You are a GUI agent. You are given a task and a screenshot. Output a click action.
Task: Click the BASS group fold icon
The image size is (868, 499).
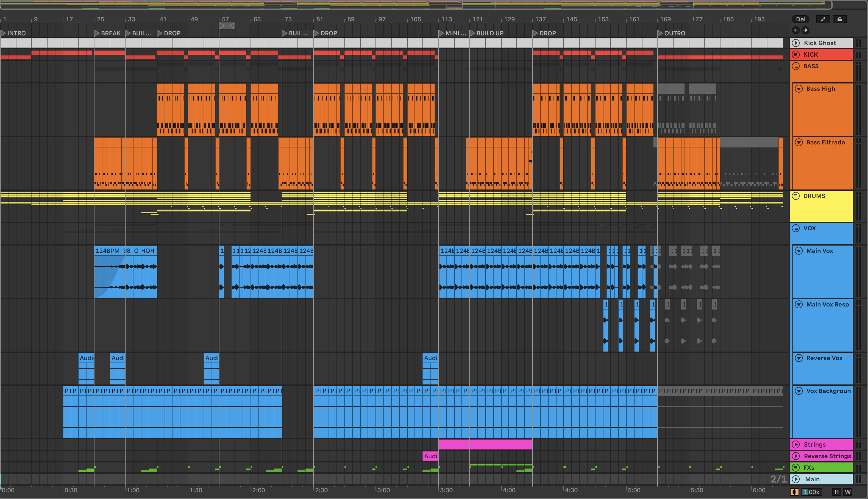tap(796, 66)
